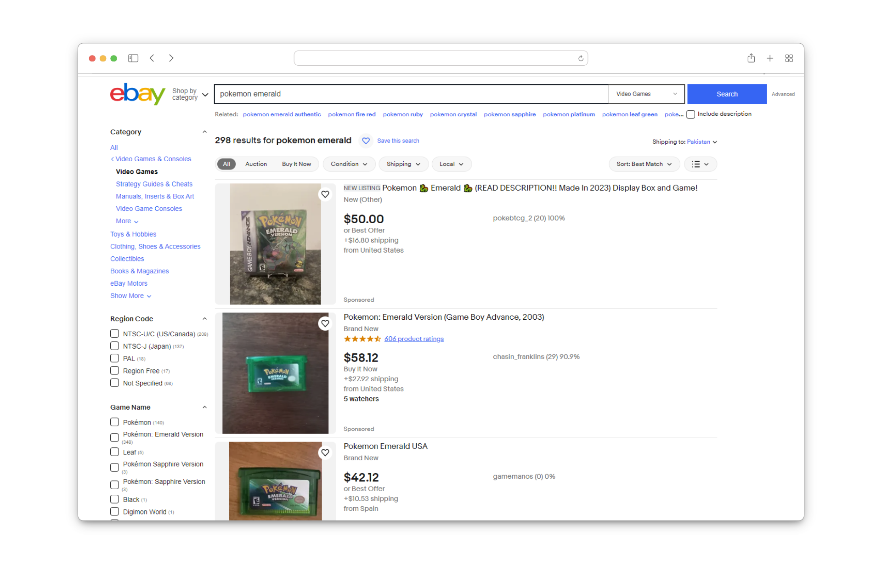Add first Pokemon listing to watchlist heart
Viewport: 882px width, 588px height.
click(325, 194)
